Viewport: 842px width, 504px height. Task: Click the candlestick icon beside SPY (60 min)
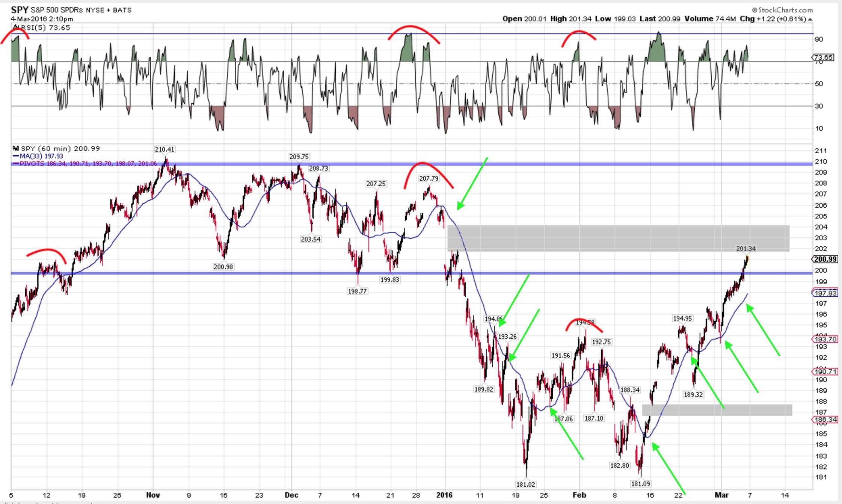(16, 148)
